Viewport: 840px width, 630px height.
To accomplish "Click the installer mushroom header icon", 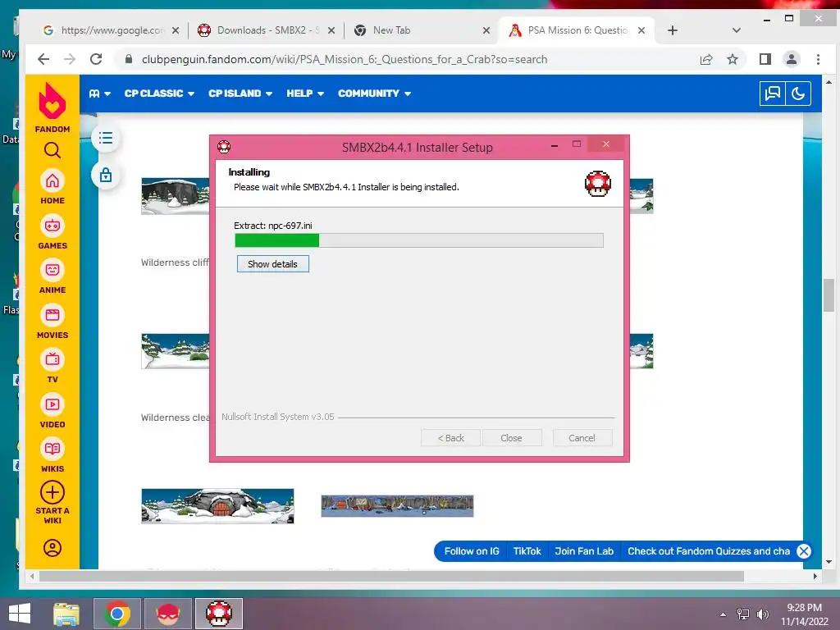I will pos(598,184).
